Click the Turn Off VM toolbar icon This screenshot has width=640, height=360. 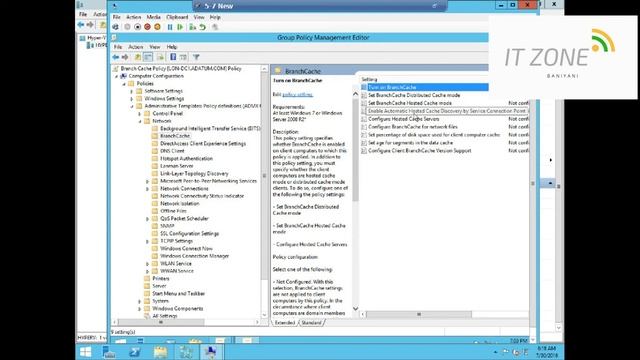(138, 27)
